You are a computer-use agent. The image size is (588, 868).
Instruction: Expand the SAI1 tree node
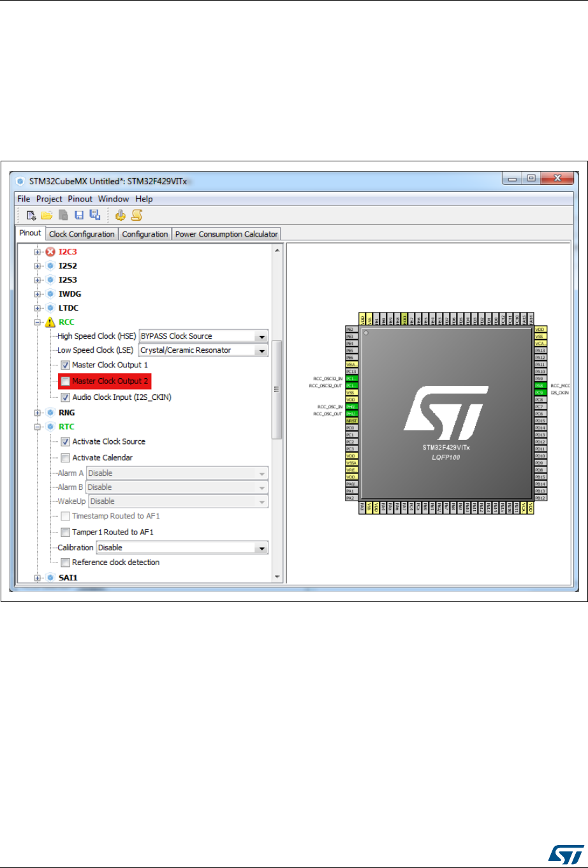click(38, 578)
